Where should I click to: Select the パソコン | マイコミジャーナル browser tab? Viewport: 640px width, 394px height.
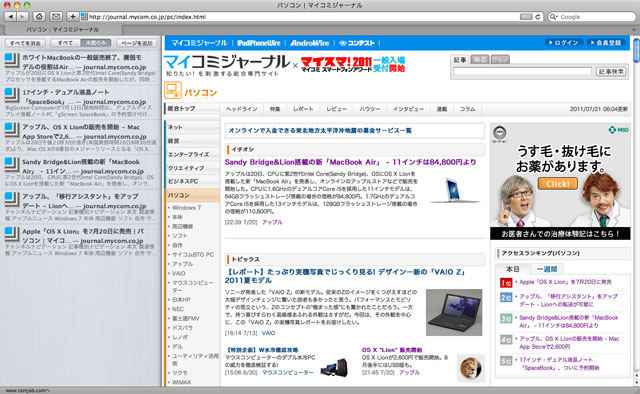click(x=62, y=29)
